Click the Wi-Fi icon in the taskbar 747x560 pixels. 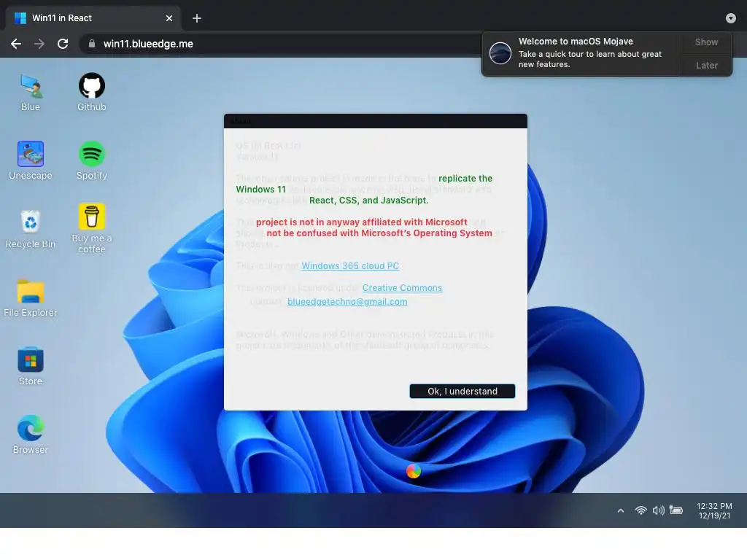pyautogui.click(x=641, y=510)
